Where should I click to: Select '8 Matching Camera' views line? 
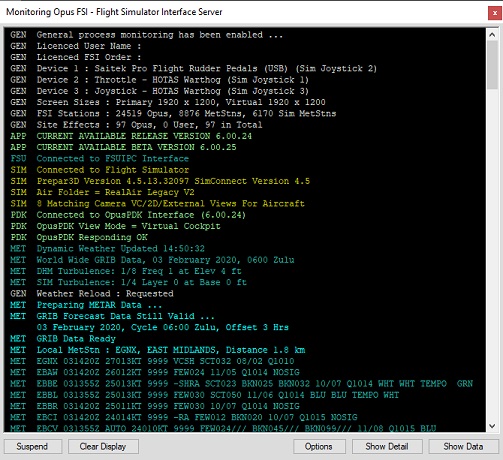click(x=157, y=203)
